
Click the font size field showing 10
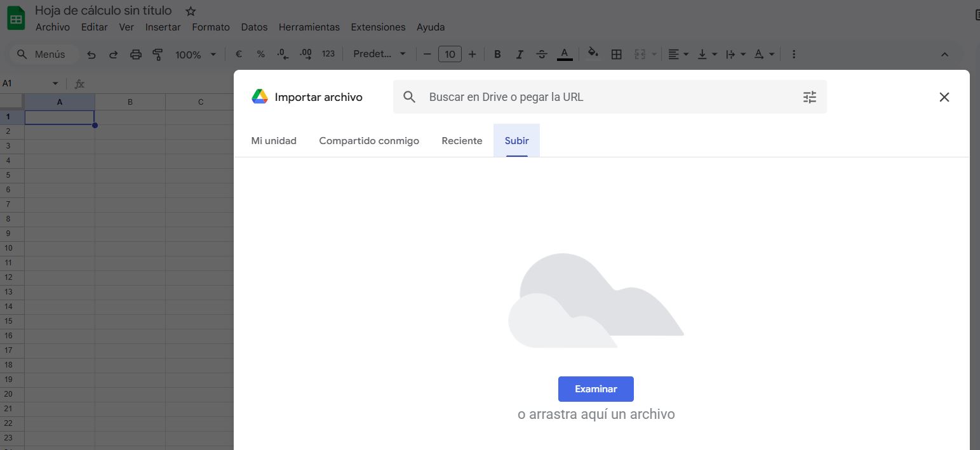450,55
